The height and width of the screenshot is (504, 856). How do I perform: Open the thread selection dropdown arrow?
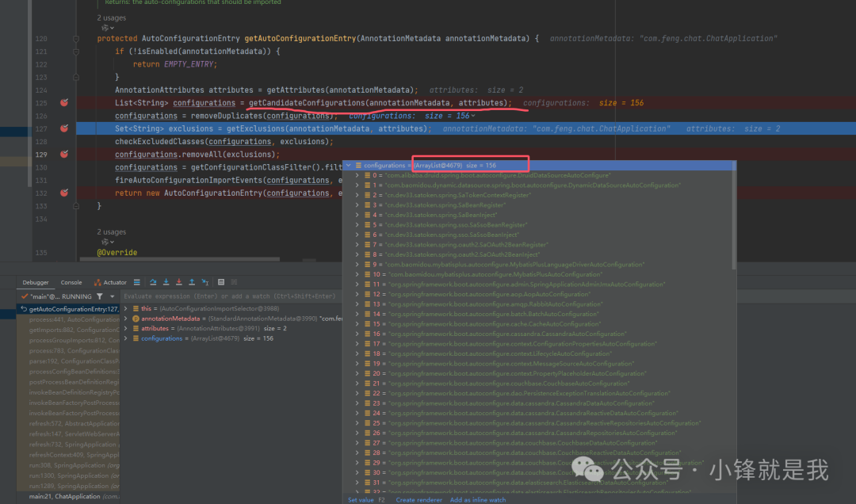click(x=113, y=296)
